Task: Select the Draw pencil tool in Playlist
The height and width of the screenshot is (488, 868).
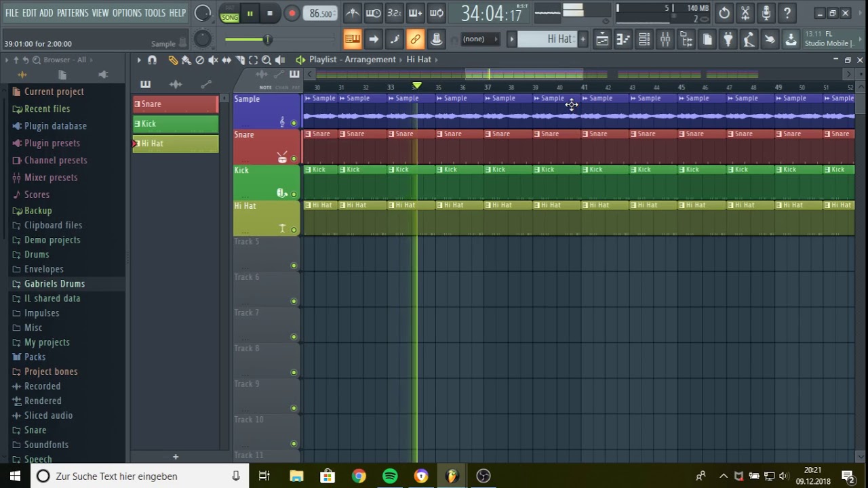Action: (x=173, y=60)
